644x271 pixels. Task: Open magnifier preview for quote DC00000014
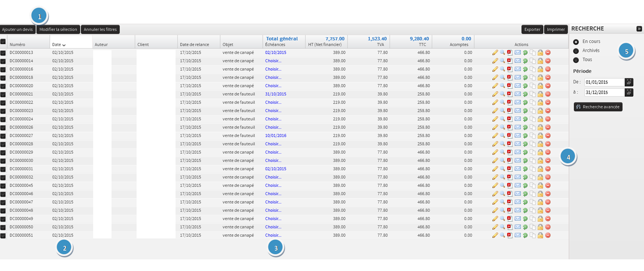pyautogui.click(x=502, y=61)
